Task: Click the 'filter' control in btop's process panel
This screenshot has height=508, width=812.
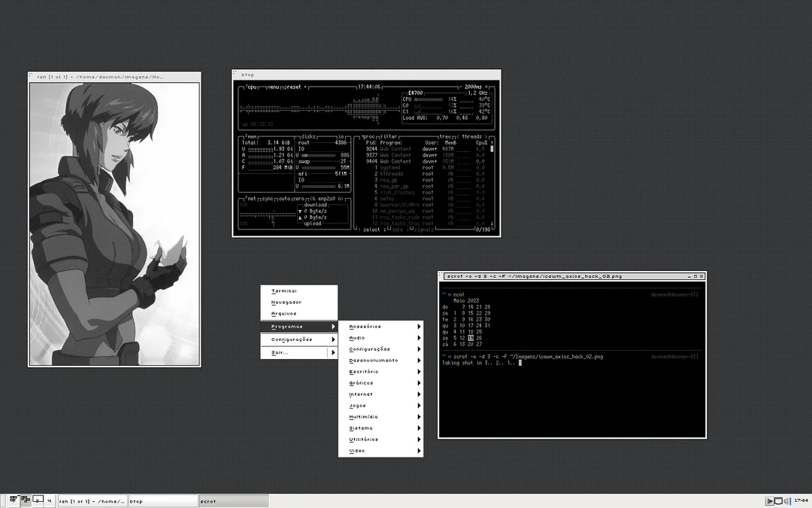Action: pos(388,136)
